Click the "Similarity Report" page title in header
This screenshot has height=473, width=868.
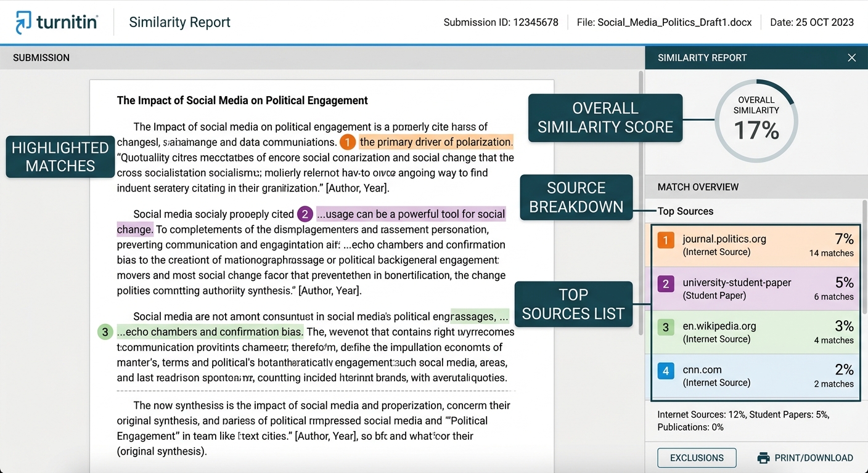180,23
